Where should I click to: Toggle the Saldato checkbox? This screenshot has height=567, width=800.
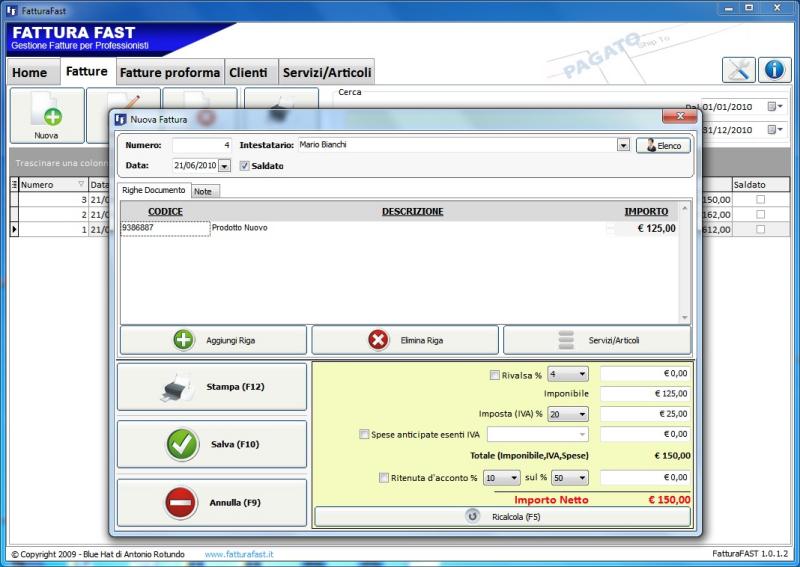pyautogui.click(x=245, y=166)
